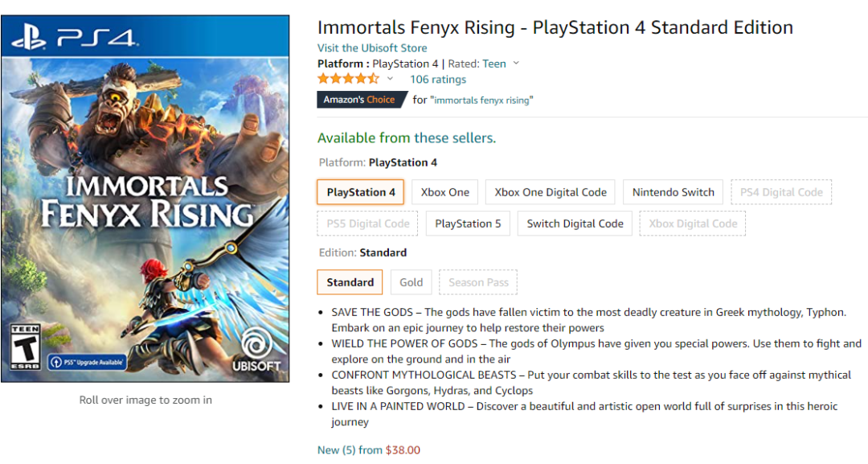The image size is (868, 464).
Task: Select the Standard edition
Action: click(x=350, y=282)
